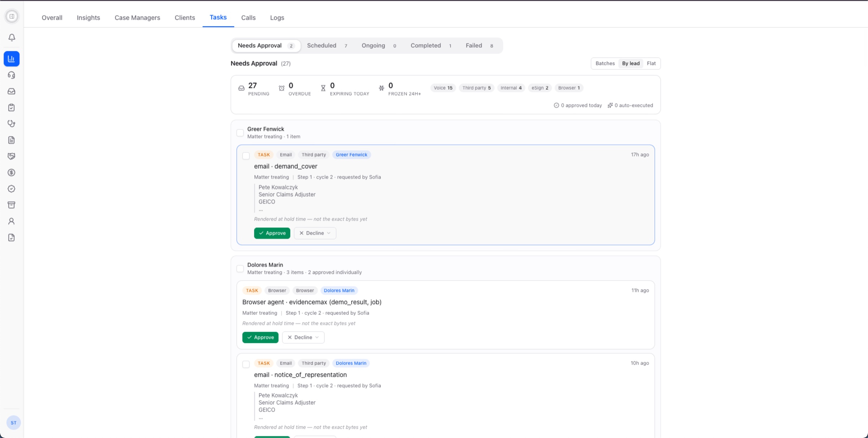Image resolution: width=868 pixels, height=438 pixels.
Task: Switch to the Case Managers tab
Action: 137,18
